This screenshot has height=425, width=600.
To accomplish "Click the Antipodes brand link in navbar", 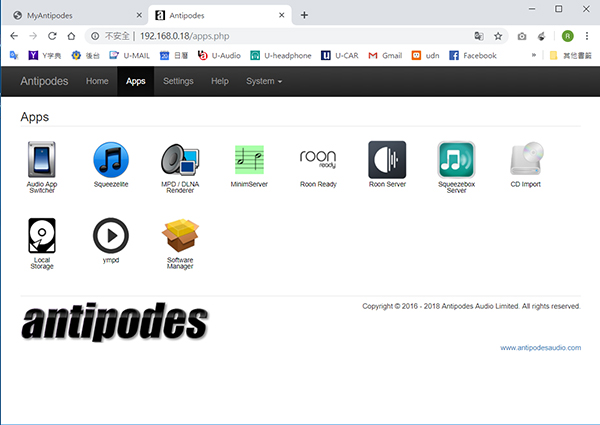I will [44, 81].
